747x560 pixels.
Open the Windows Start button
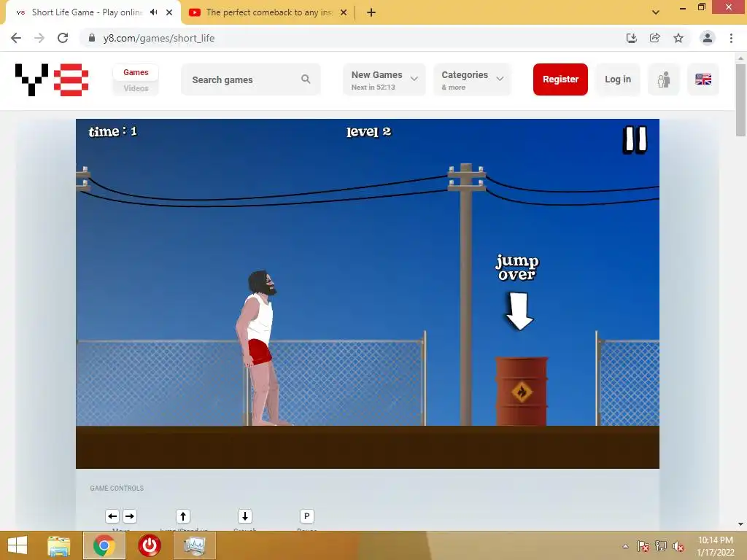[18, 545]
